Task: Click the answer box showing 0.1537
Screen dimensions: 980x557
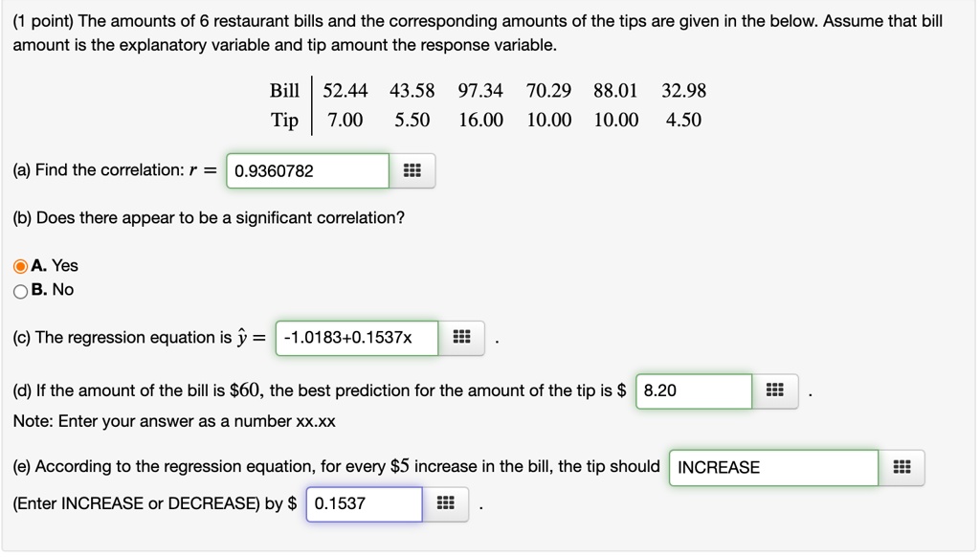Action: pyautogui.click(x=362, y=503)
